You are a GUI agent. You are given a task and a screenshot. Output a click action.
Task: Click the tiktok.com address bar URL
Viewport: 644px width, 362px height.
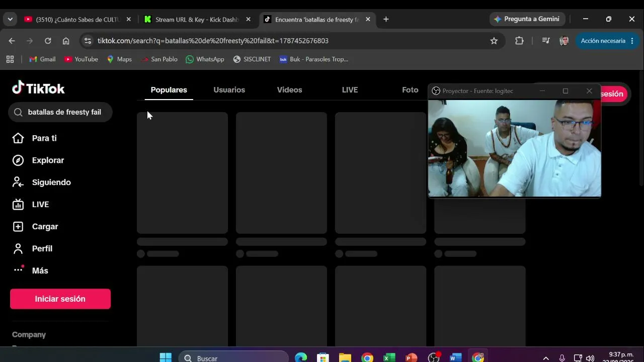[x=213, y=41]
